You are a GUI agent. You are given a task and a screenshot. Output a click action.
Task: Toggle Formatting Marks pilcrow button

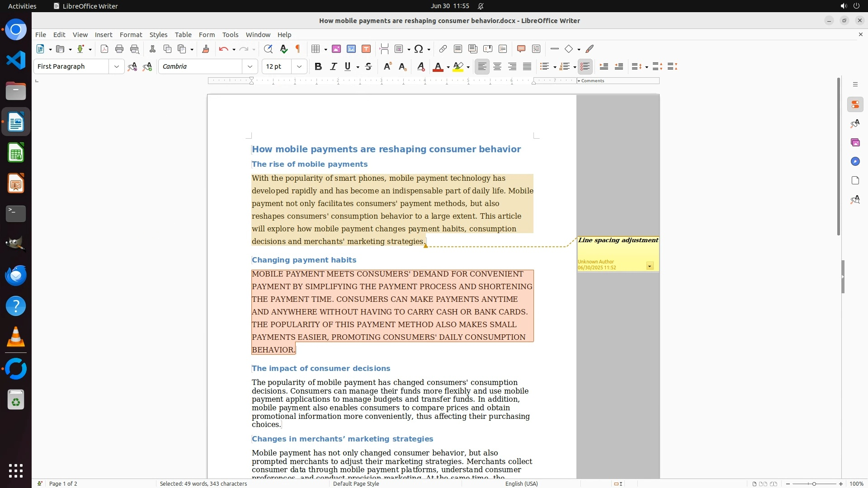click(298, 49)
